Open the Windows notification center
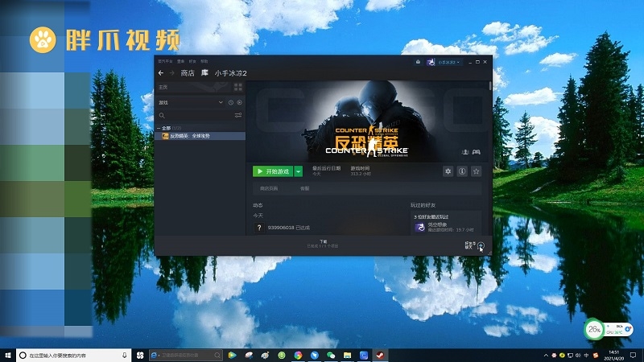Screen dimensions: 644x362 point(634,355)
